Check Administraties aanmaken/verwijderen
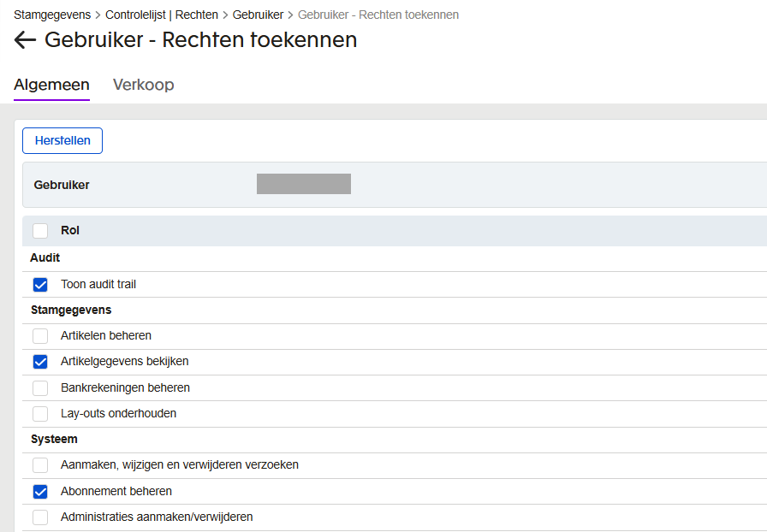Screen dimensions: 767x532 click(40, 517)
